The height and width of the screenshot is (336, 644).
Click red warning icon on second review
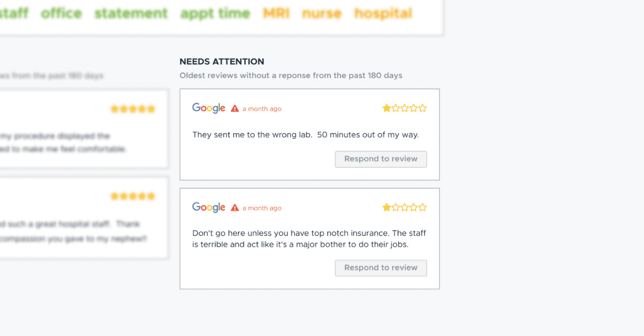pyautogui.click(x=235, y=207)
